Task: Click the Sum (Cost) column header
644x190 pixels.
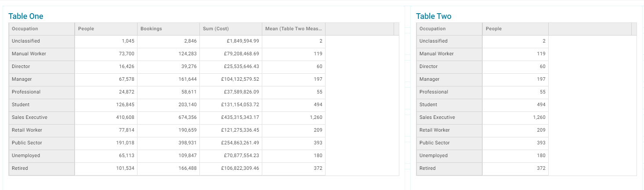Action: coord(231,29)
